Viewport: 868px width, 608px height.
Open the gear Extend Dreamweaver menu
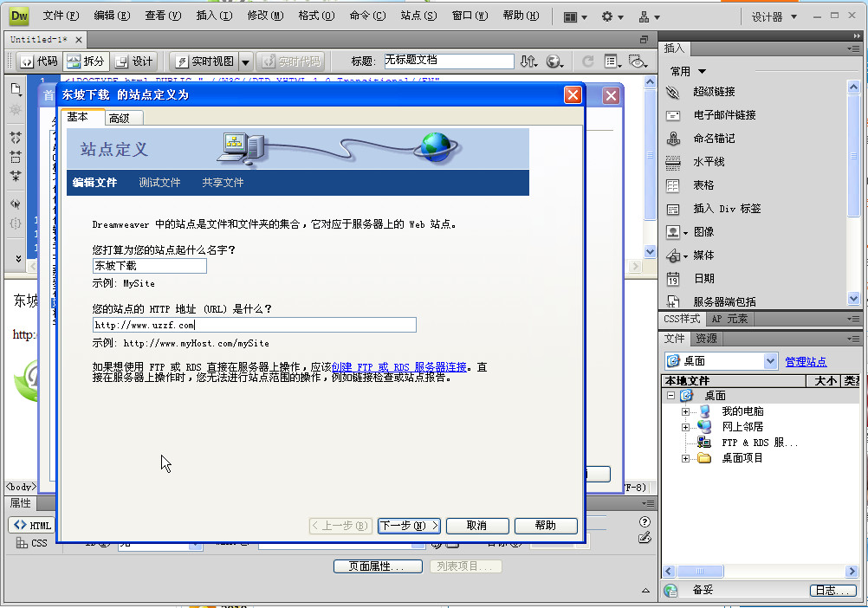click(612, 17)
